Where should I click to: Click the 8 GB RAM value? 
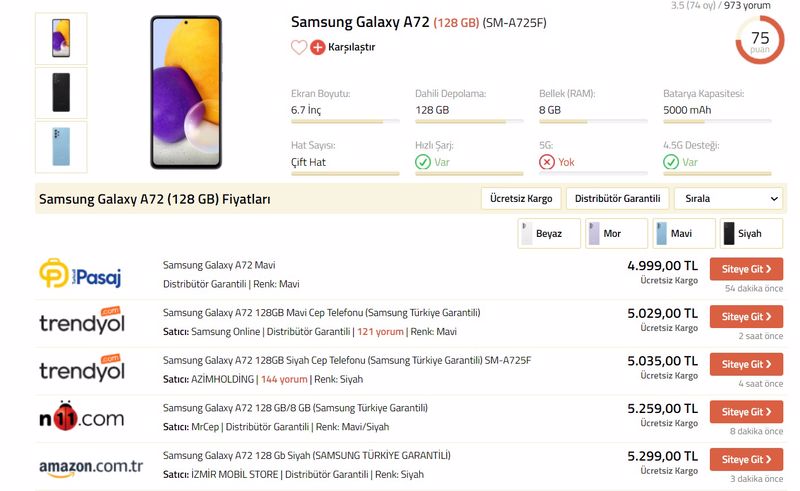click(550, 110)
